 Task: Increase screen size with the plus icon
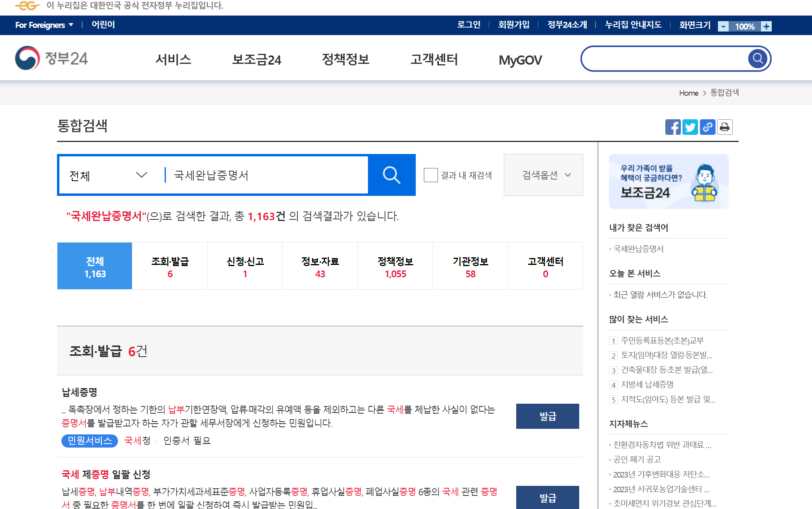click(x=766, y=26)
